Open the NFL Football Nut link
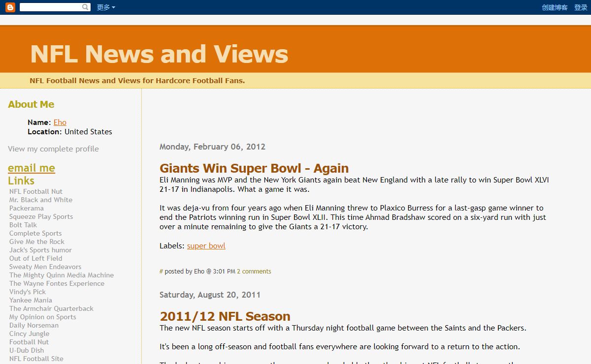This screenshot has height=364, width=591. pyautogui.click(x=36, y=191)
